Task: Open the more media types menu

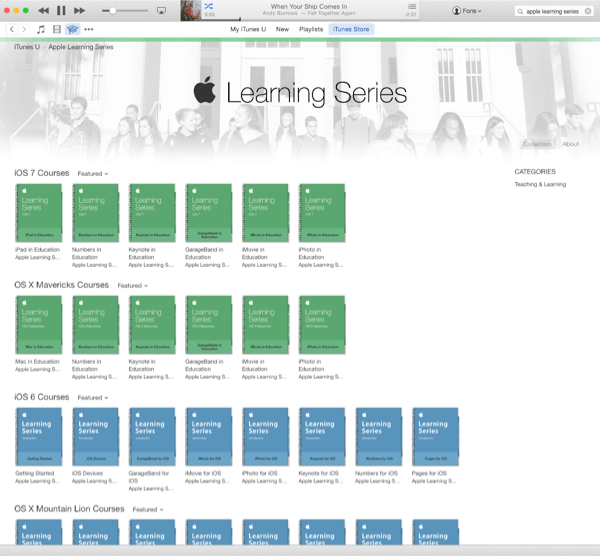Action: pos(89,29)
